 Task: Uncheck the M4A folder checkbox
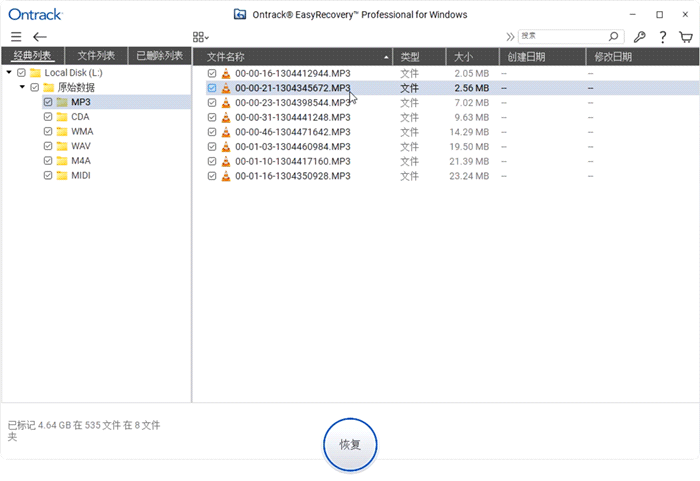[x=48, y=160]
